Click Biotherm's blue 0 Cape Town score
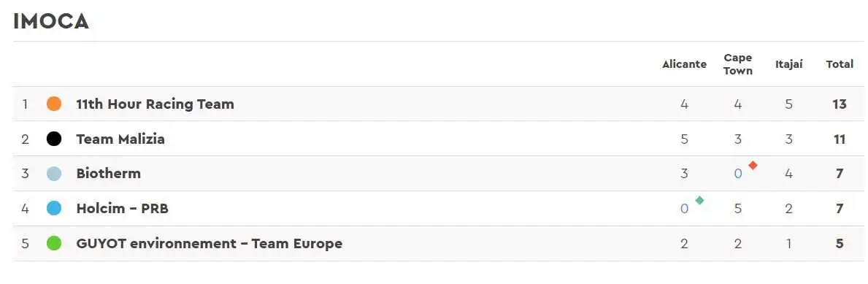This screenshot has width=868, height=284. click(x=738, y=174)
